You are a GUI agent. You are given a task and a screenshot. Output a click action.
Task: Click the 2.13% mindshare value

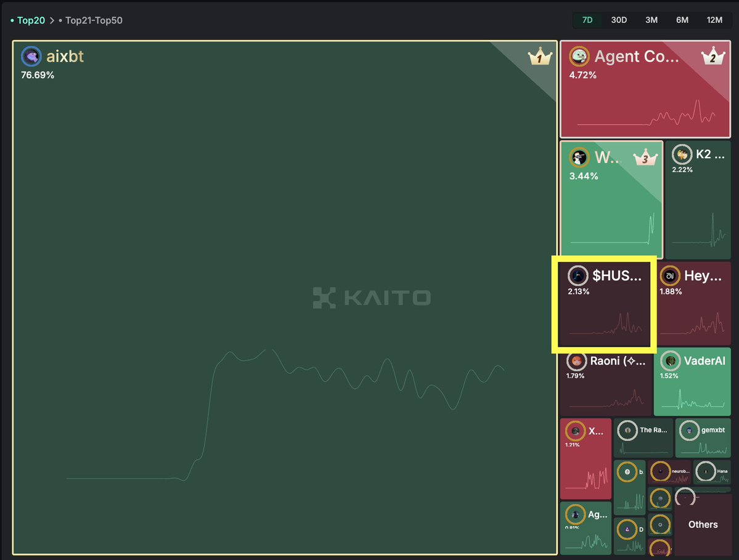coord(578,291)
